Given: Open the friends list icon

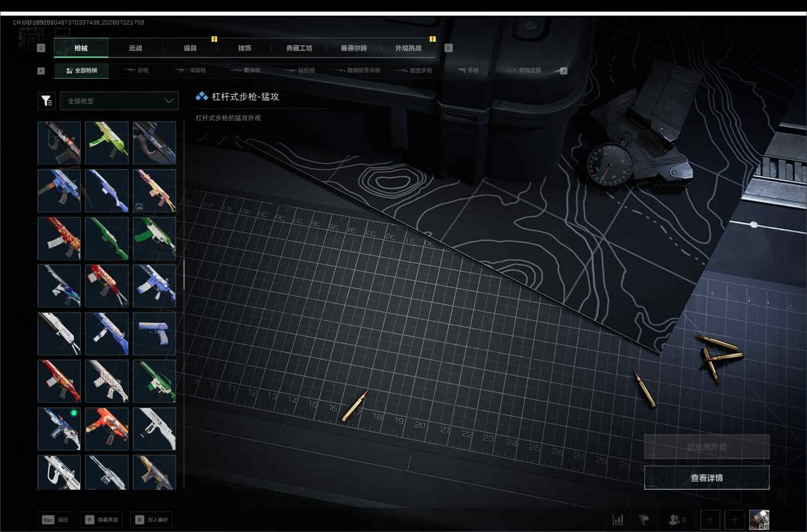Looking at the screenshot, I should click(677, 519).
